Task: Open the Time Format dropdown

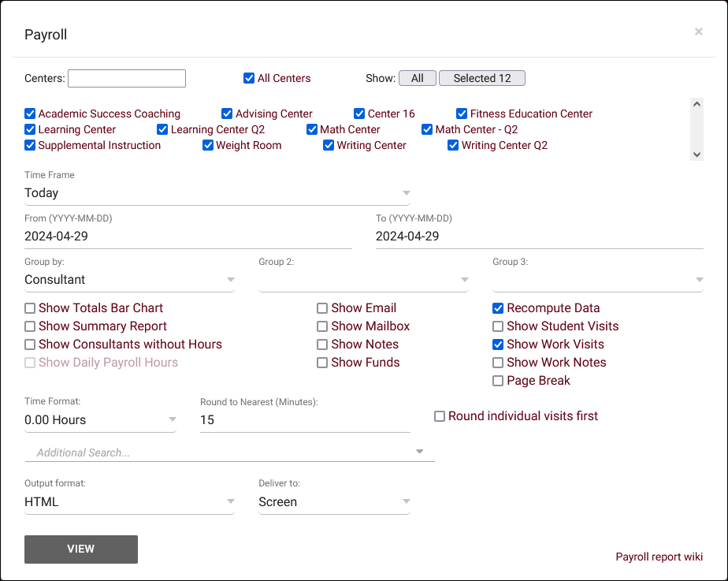Action: tap(100, 420)
